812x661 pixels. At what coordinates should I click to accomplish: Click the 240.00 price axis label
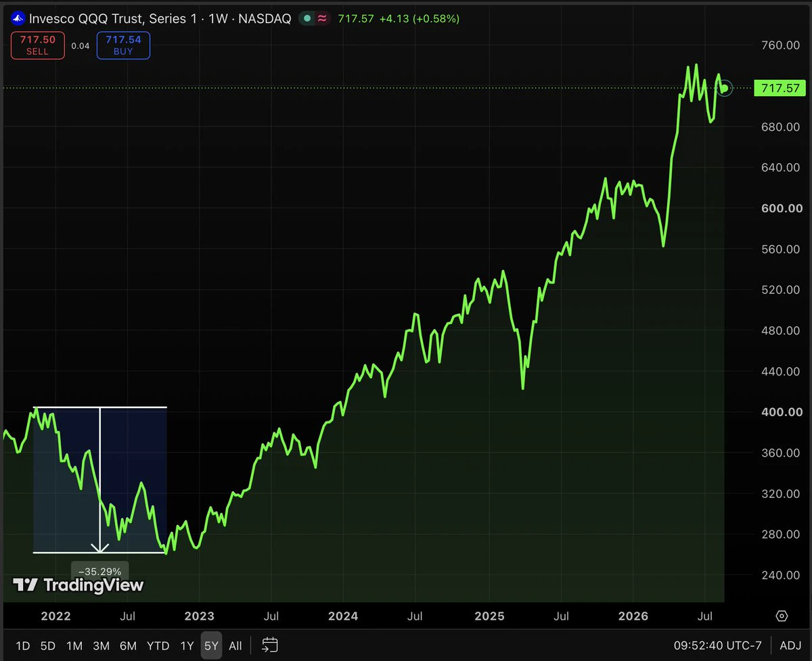pos(782,575)
